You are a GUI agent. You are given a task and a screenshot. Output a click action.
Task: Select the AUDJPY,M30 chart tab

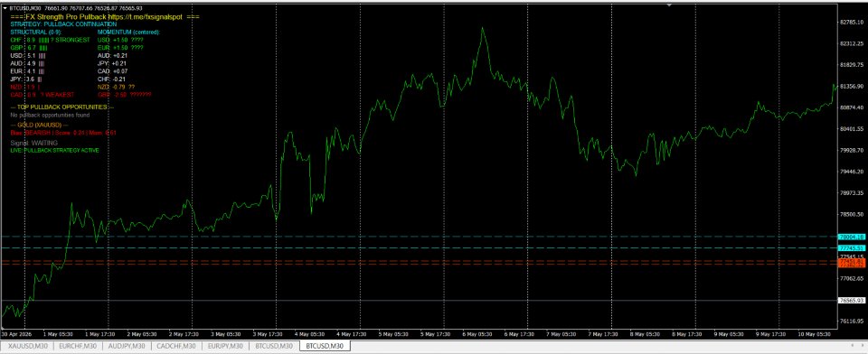coord(127,346)
